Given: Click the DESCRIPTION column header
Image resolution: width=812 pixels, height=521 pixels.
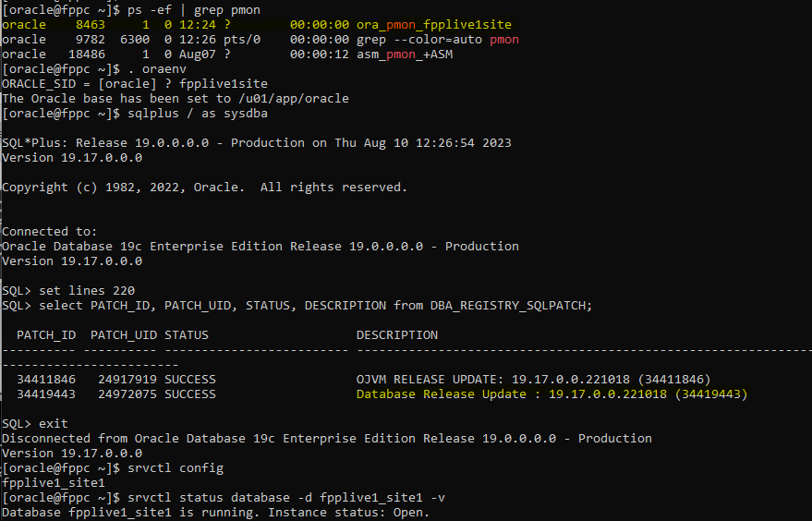Looking at the screenshot, I should point(396,334).
